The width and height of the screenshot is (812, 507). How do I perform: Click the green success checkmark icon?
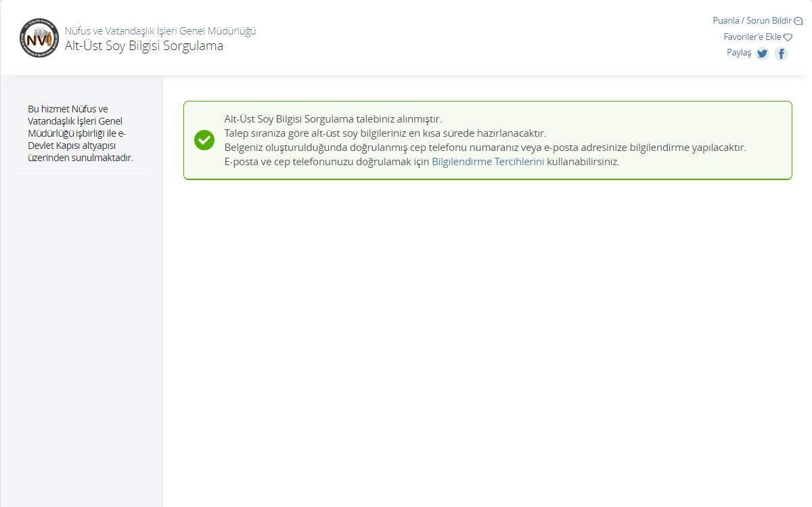click(x=204, y=140)
